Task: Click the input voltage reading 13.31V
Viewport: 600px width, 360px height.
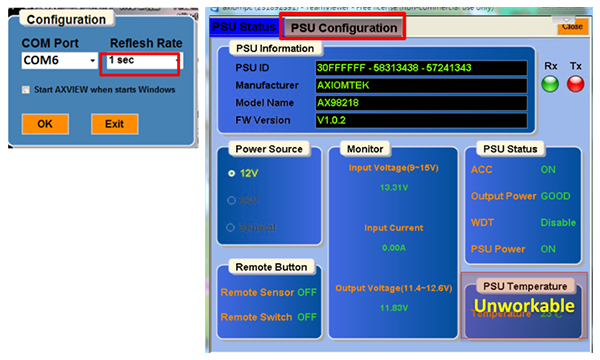Action: tap(394, 188)
